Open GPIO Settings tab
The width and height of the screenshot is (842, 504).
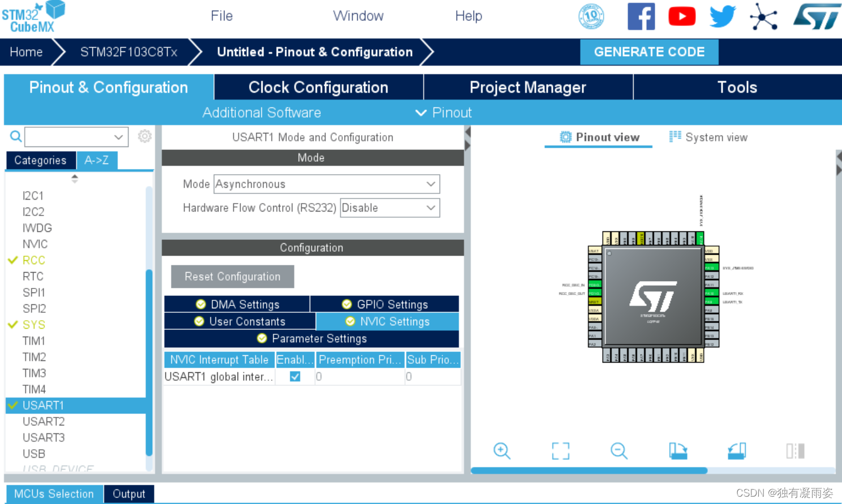point(385,304)
